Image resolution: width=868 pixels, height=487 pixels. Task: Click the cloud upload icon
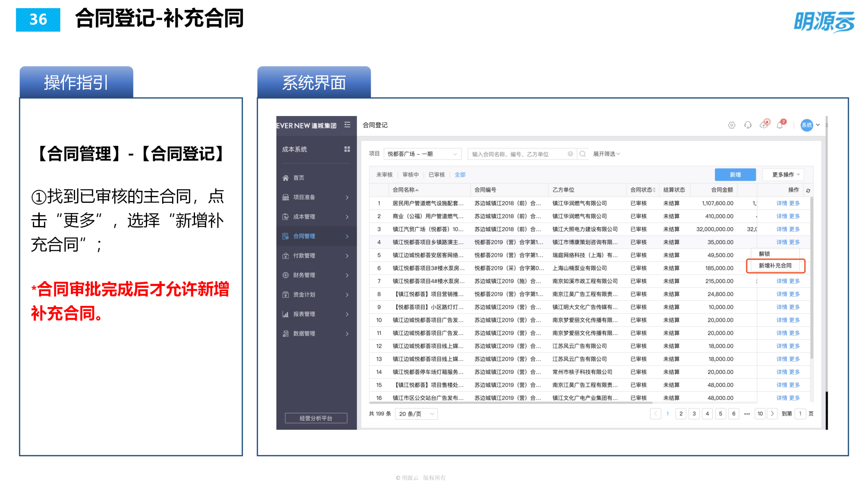[764, 126]
